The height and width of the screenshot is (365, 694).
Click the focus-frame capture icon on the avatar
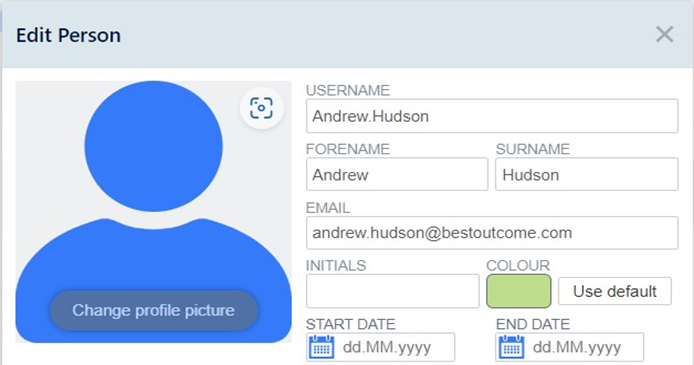(262, 108)
